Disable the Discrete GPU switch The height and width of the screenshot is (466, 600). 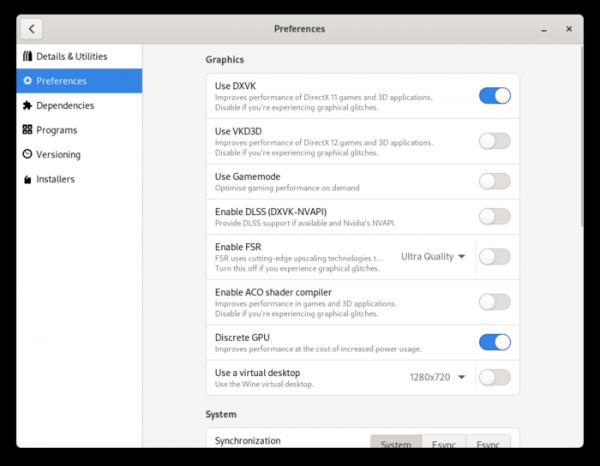click(x=494, y=342)
